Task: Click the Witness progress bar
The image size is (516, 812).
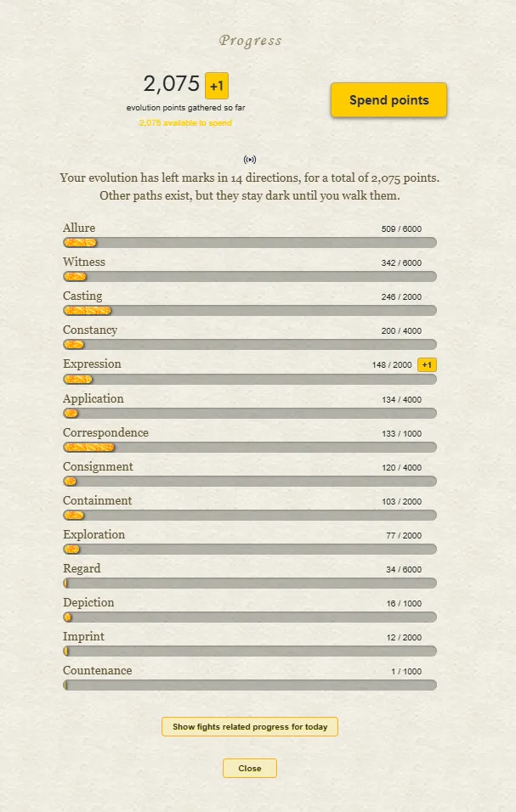Action: tap(250, 277)
